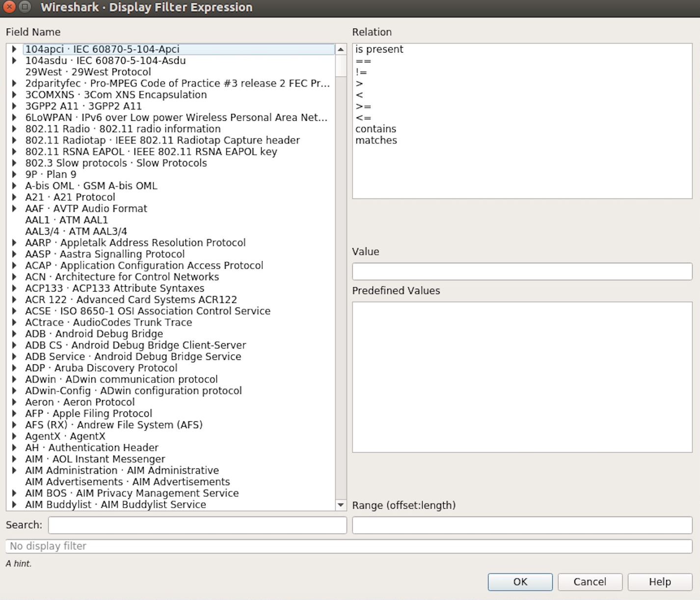Select the 29West Protocol field
Viewport: 700px width, 600px height.
point(88,72)
